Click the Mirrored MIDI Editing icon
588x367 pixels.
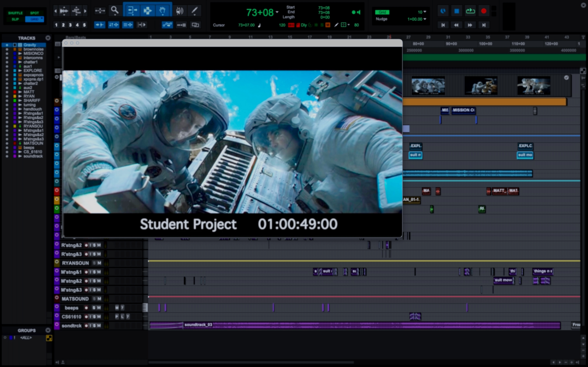tap(181, 25)
